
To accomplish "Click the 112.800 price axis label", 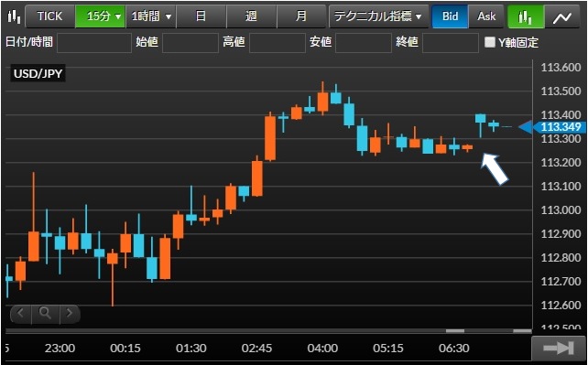I will click(x=561, y=258).
